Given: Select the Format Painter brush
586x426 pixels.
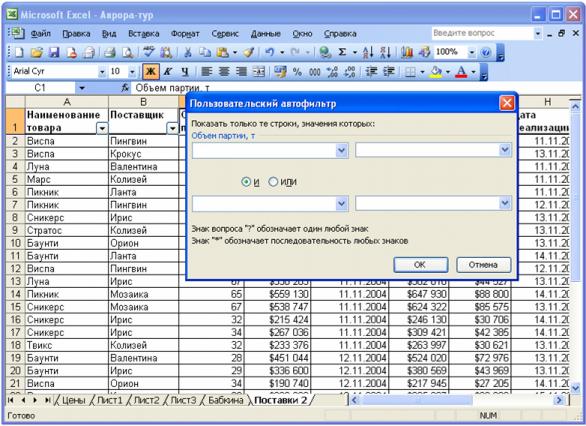Looking at the screenshot, I should click(x=248, y=53).
